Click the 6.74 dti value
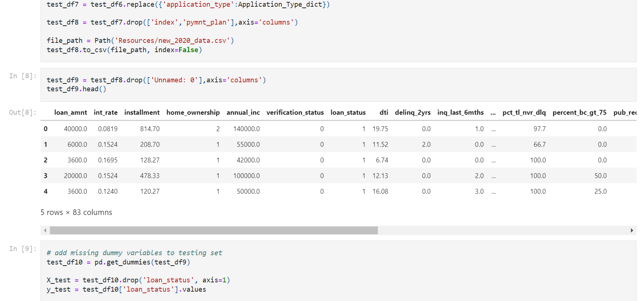The image size is (644, 301). click(382, 160)
